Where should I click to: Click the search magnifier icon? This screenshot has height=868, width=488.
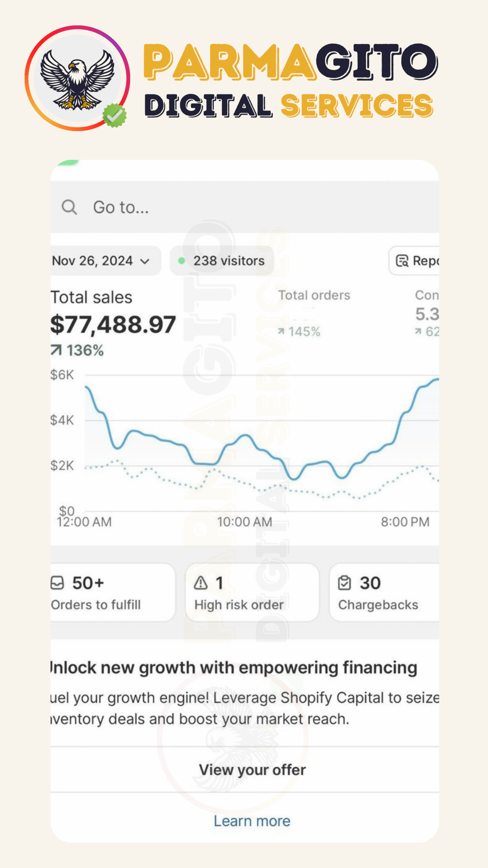point(69,207)
